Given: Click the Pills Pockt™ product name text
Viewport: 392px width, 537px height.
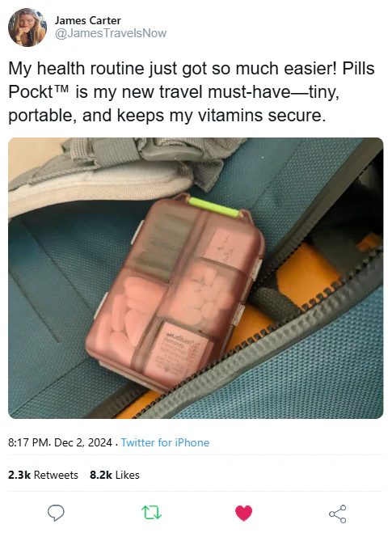Looking at the screenshot, I should (x=192, y=80).
